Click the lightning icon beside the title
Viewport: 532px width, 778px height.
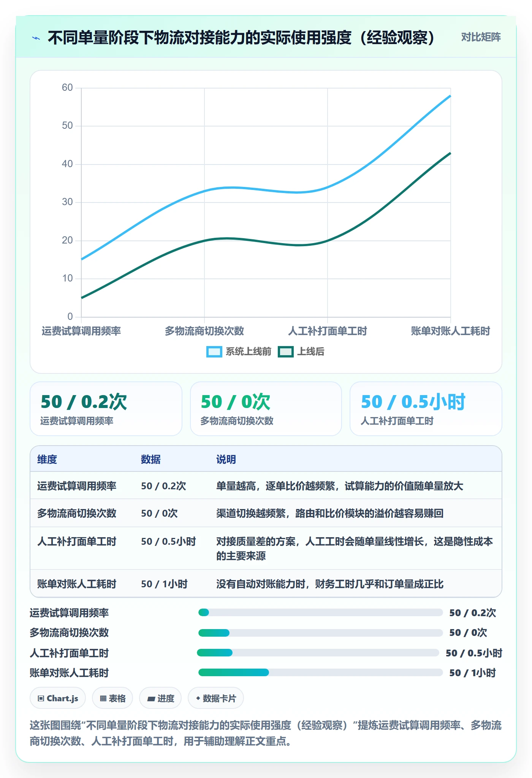point(36,38)
